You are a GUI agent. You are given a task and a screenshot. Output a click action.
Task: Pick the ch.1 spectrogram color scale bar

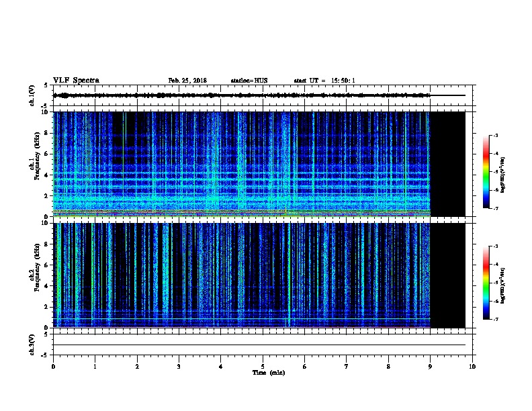coord(486,172)
